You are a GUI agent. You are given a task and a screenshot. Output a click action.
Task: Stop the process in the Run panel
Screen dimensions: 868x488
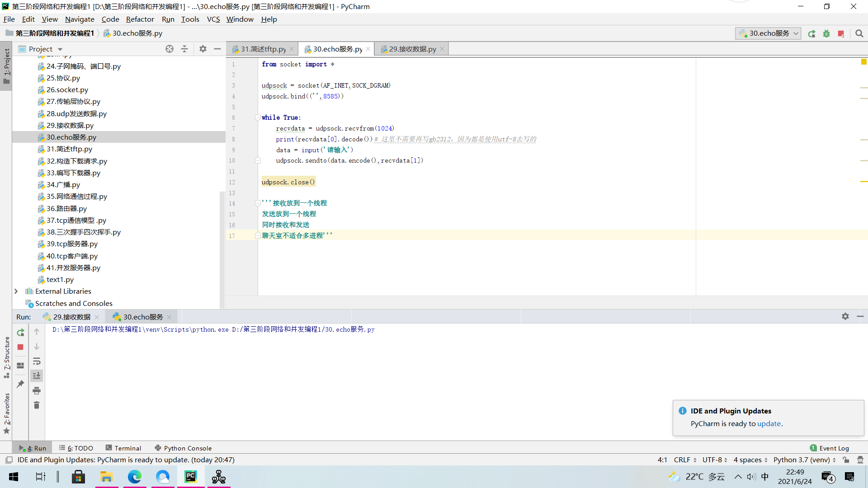point(20,347)
